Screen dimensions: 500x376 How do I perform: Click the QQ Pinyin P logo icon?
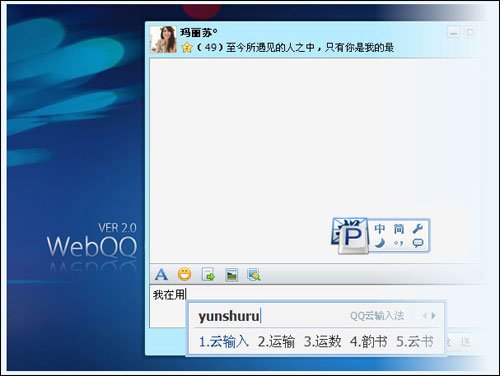[x=352, y=236]
